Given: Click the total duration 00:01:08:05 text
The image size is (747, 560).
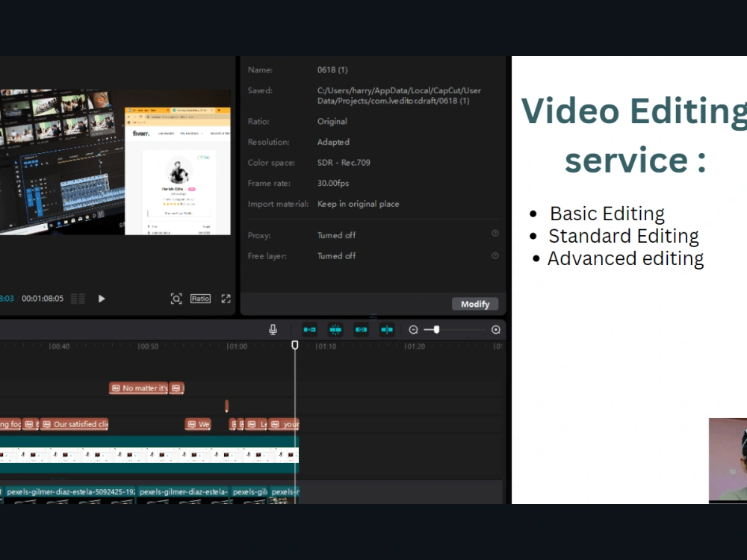Looking at the screenshot, I should [43, 299].
